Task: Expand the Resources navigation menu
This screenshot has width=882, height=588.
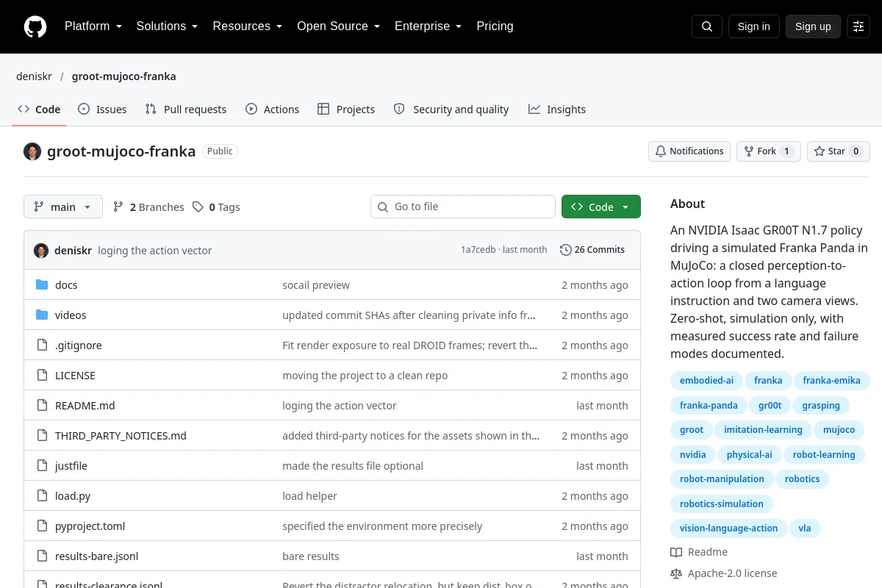Action: click(x=248, y=26)
